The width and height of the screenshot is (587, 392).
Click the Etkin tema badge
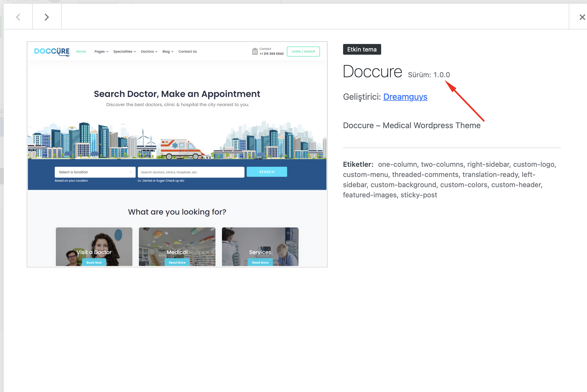[x=362, y=49]
